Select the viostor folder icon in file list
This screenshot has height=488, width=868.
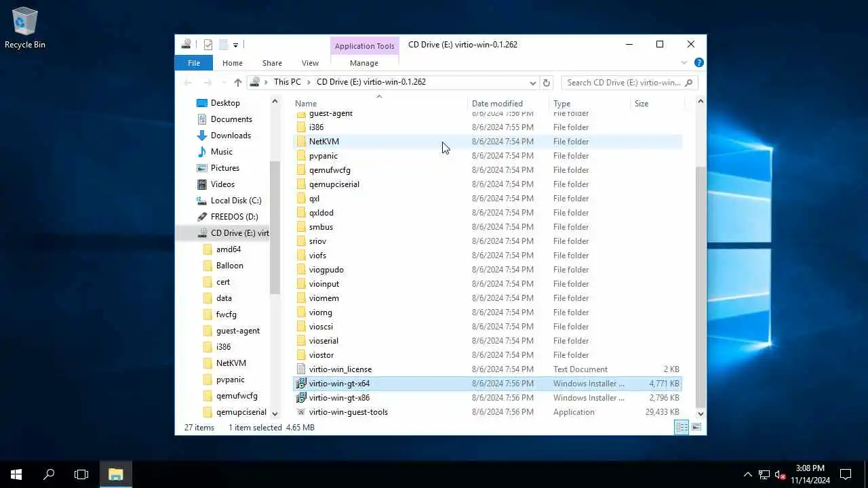click(301, 355)
